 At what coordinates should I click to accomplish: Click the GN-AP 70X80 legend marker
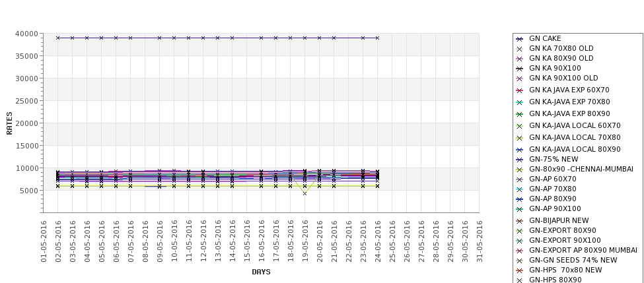520,189
